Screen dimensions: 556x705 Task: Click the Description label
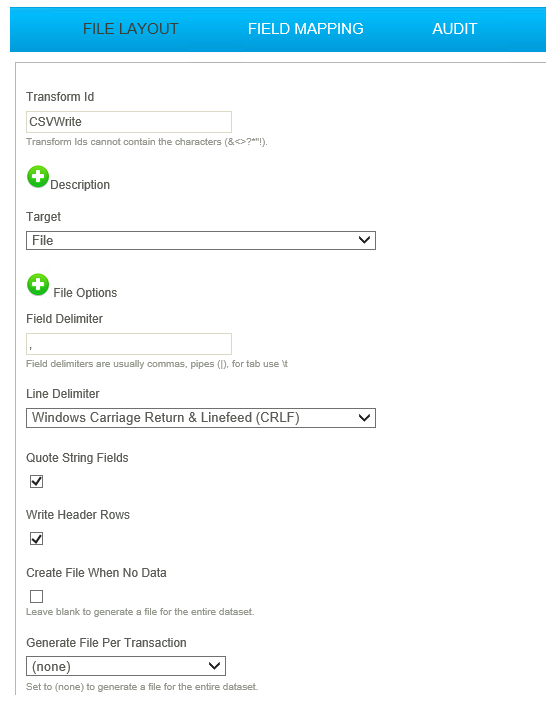pos(80,185)
